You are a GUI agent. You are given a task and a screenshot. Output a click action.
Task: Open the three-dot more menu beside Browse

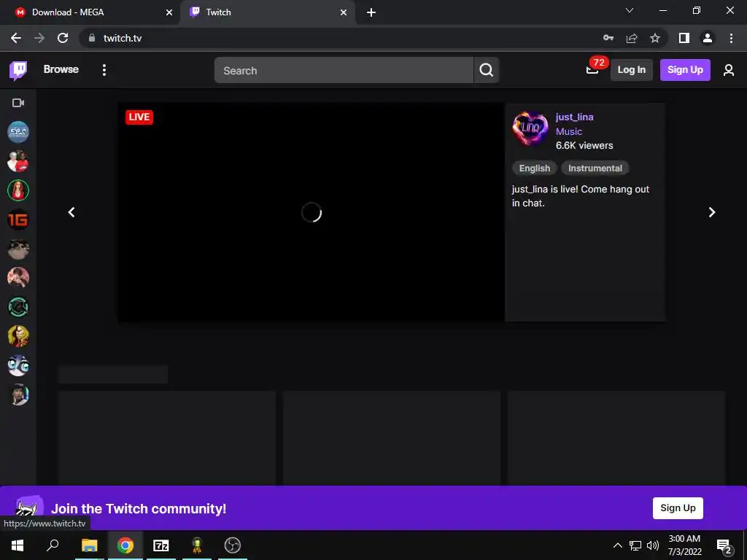104,70
